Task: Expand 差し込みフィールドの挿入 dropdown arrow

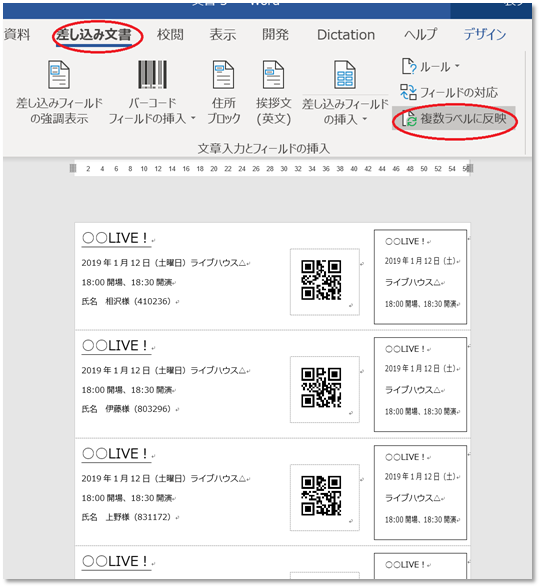Action: pos(364,120)
